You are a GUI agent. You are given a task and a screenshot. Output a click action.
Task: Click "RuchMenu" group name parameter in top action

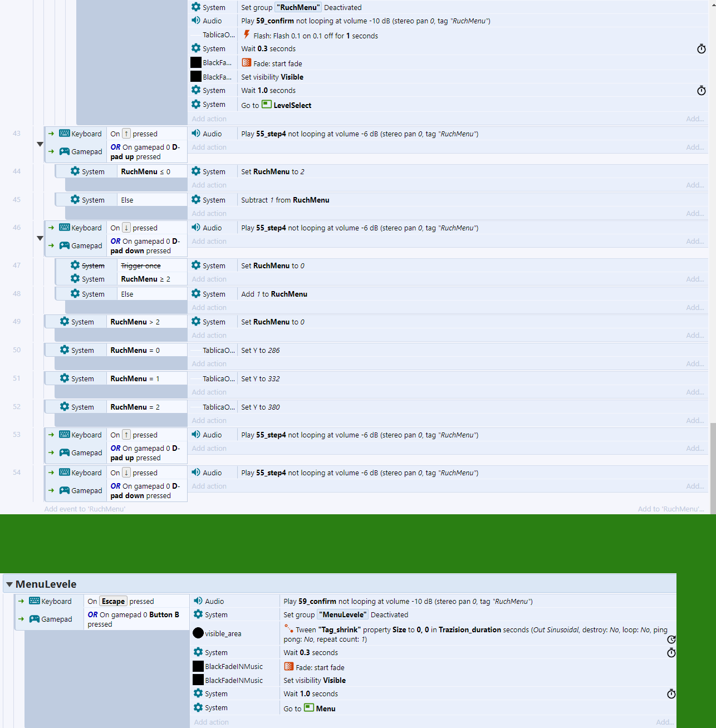pos(300,7)
